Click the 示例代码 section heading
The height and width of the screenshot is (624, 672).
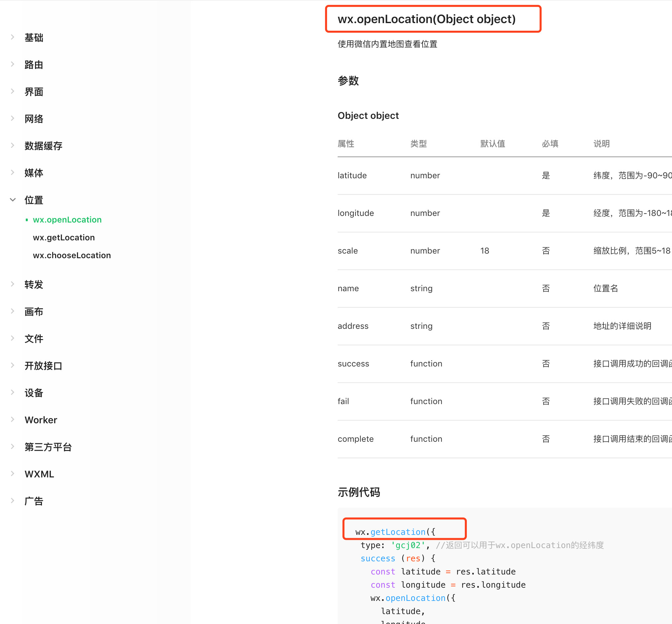[x=359, y=492]
